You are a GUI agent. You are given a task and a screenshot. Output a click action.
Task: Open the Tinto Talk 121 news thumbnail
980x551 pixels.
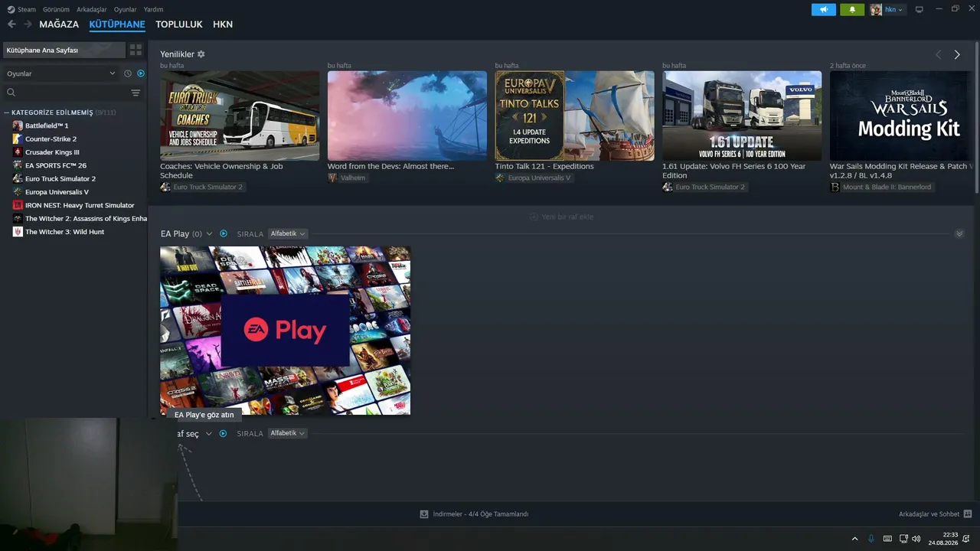(x=574, y=116)
